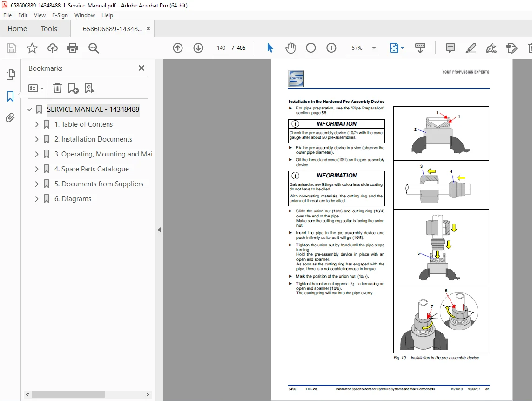Jump to 4. Spare Parts Catalogue
Screen dimensions: 532x401
(x=92, y=169)
